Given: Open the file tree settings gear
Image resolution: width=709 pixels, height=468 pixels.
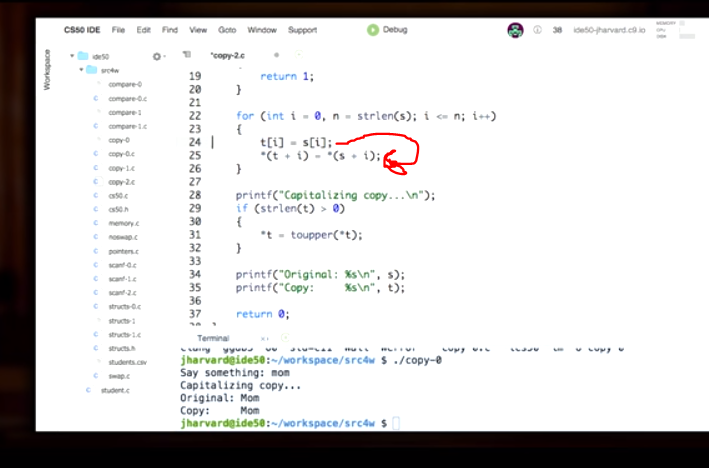Looking at the screenshot, I should point(157,57).
